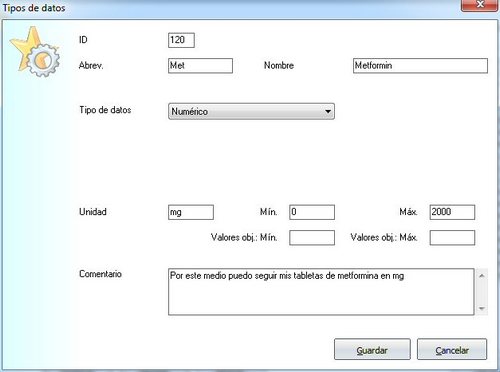Click the Mín. field containing 0
This screenshot has width=500, height=372.
pyautogui.click(x=312, y=212)
